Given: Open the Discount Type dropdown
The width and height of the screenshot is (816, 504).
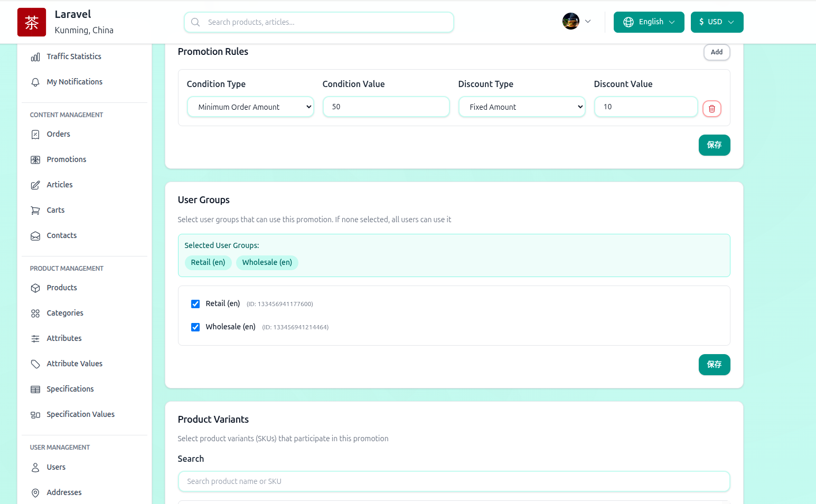Looking at the screenshot, I should point(522,107).
